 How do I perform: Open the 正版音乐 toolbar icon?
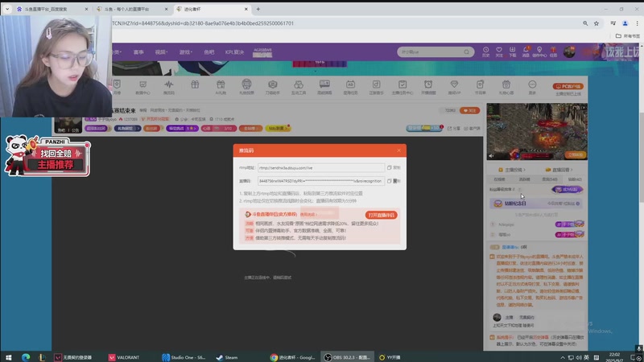coord(376,88)
